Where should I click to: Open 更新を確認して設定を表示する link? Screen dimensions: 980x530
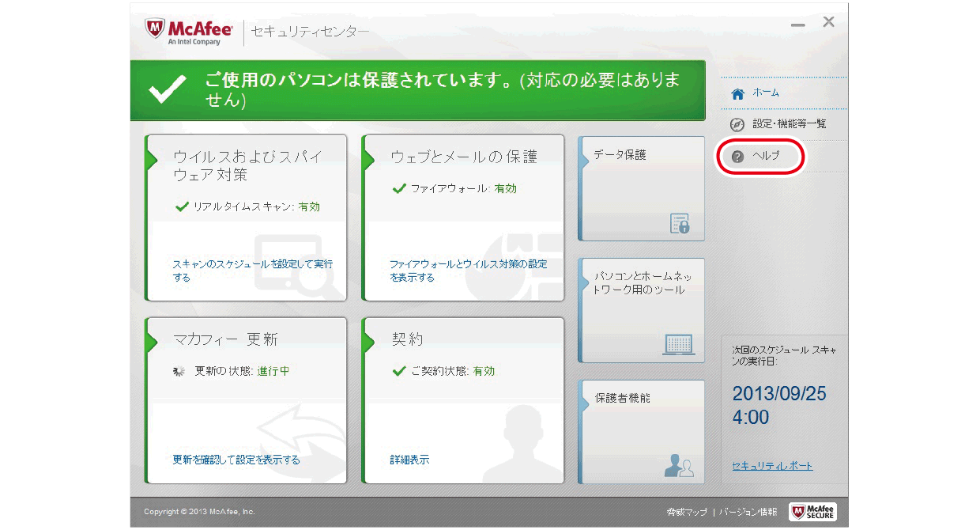pyautogui.click(x=236, y=460)
